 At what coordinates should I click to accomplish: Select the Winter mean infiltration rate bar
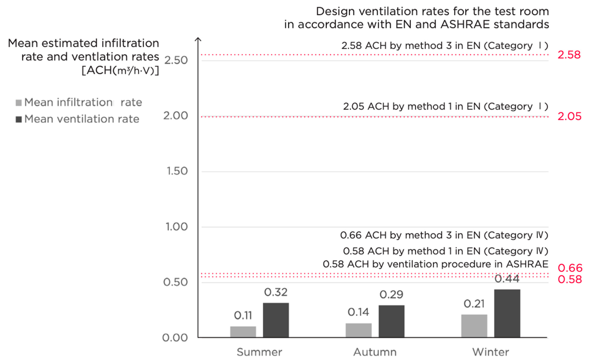[474, 326]
